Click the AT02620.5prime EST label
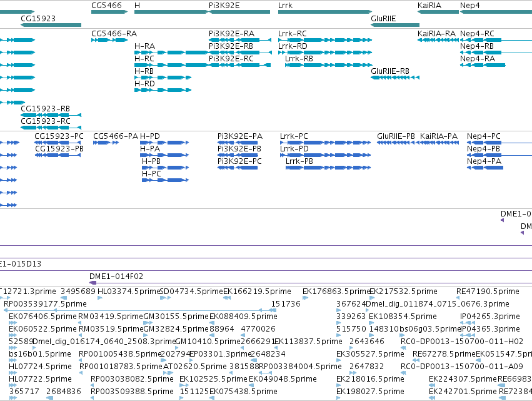 [195, 367]
